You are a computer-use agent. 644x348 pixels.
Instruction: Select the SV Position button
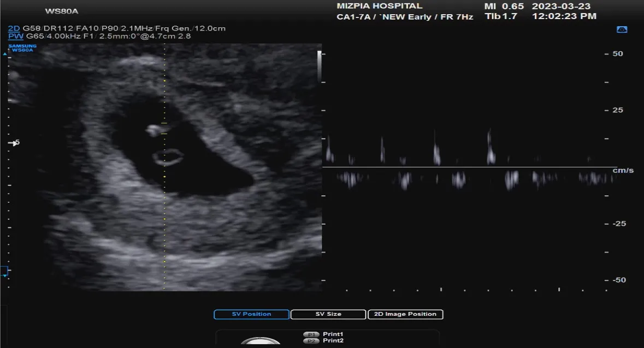tap(251, 314)
